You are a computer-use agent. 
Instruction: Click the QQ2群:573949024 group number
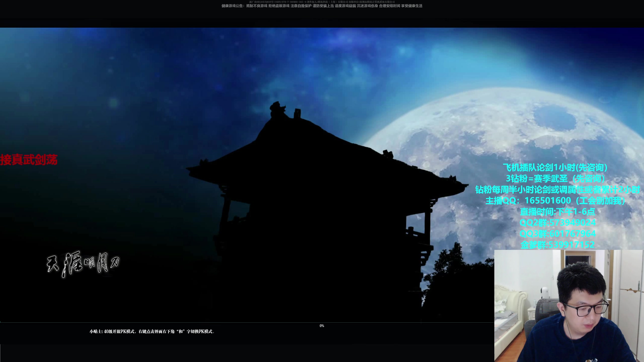coord(557,223)
